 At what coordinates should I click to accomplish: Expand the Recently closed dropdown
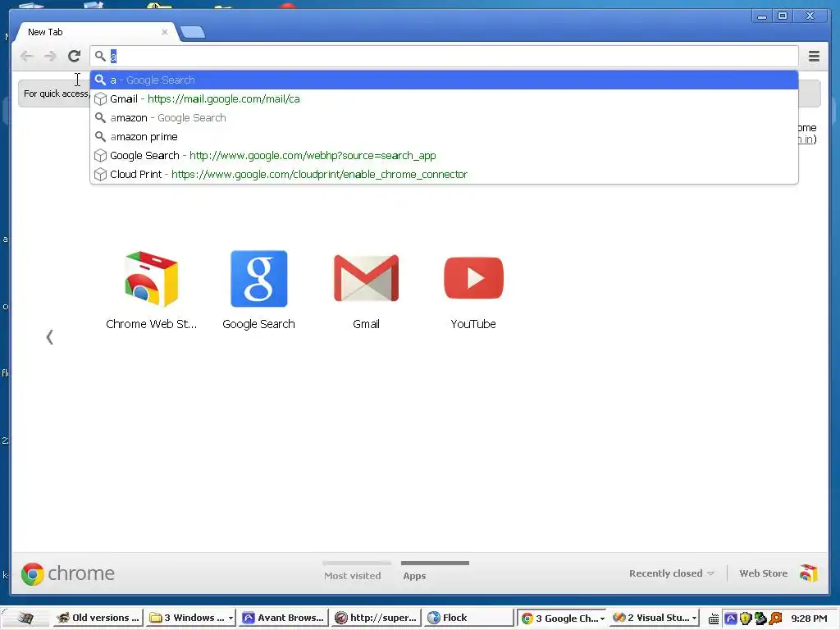tap(671, 573)
